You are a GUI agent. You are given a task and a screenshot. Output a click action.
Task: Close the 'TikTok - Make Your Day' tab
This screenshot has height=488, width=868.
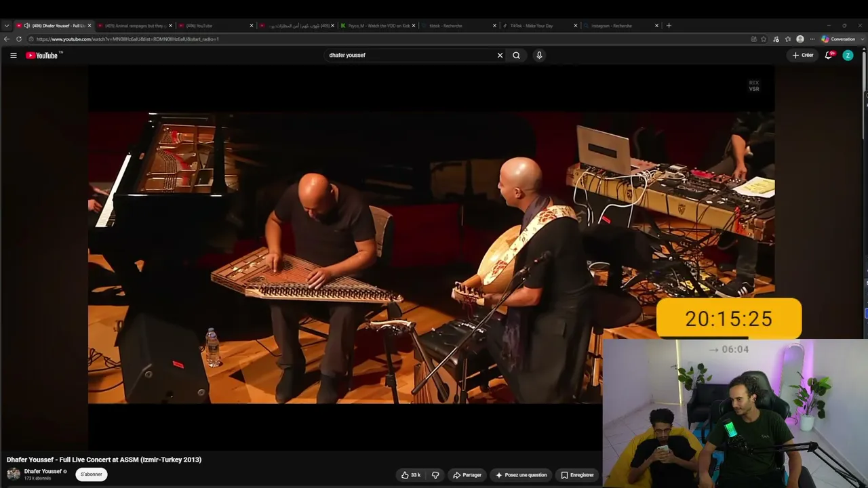576,26
